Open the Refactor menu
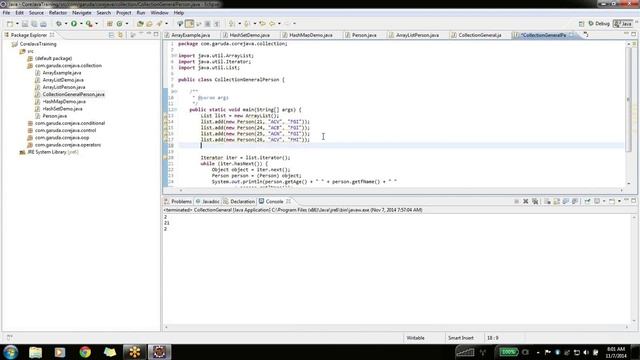640x360 pixels. [x=58, y=13]
